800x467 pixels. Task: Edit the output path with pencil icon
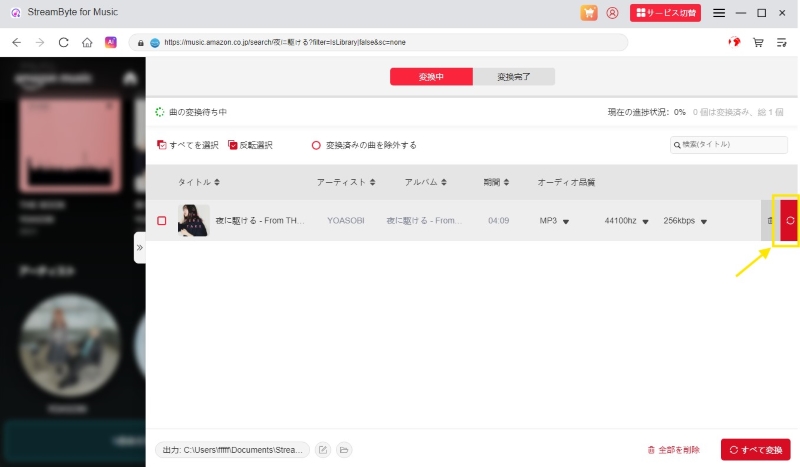322,450
